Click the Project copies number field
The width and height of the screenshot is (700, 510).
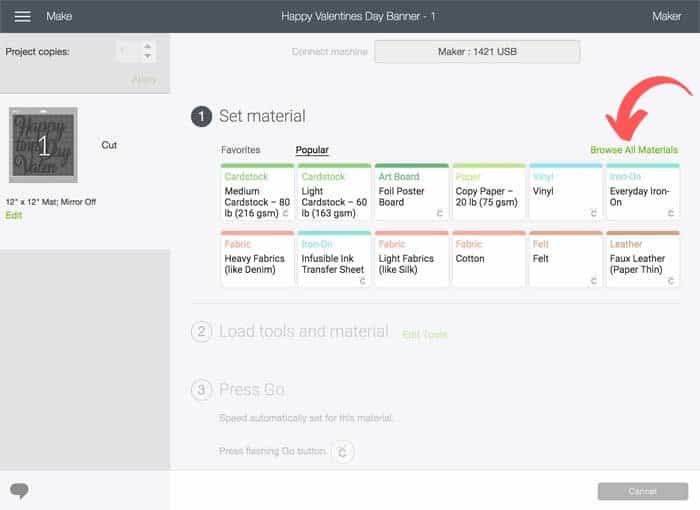(128, 51)
